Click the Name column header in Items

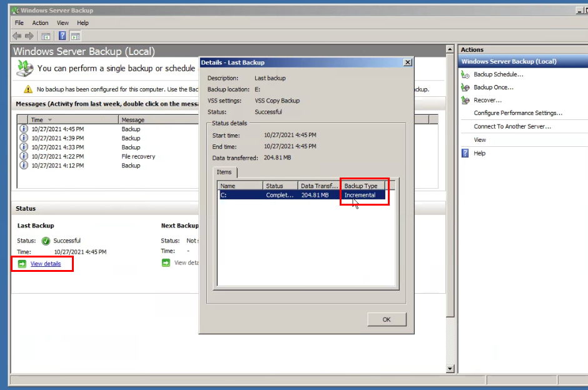click(240, 186)
